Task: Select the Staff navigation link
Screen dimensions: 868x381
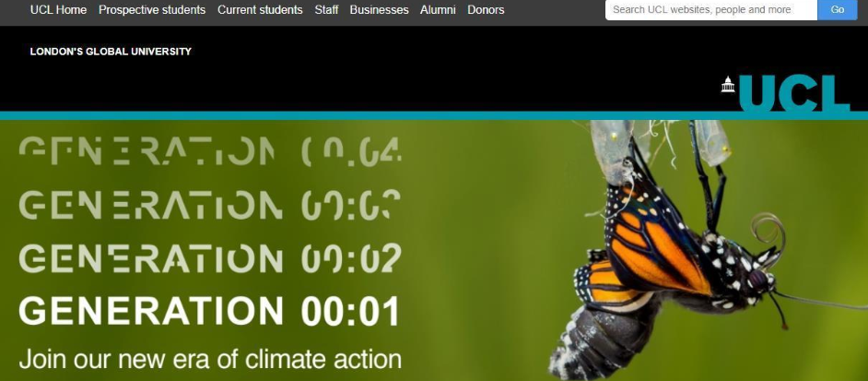Action: click(x=326, y=10)
